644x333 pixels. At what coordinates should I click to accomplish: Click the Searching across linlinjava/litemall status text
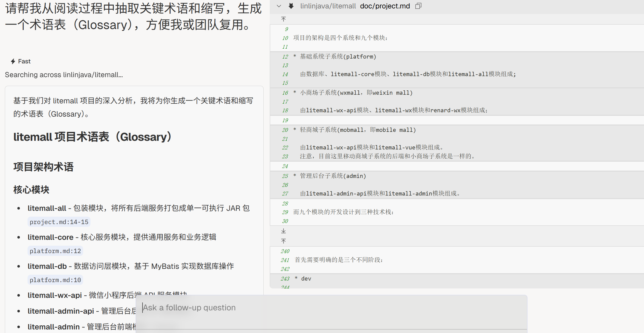click(x=64, y=75)
